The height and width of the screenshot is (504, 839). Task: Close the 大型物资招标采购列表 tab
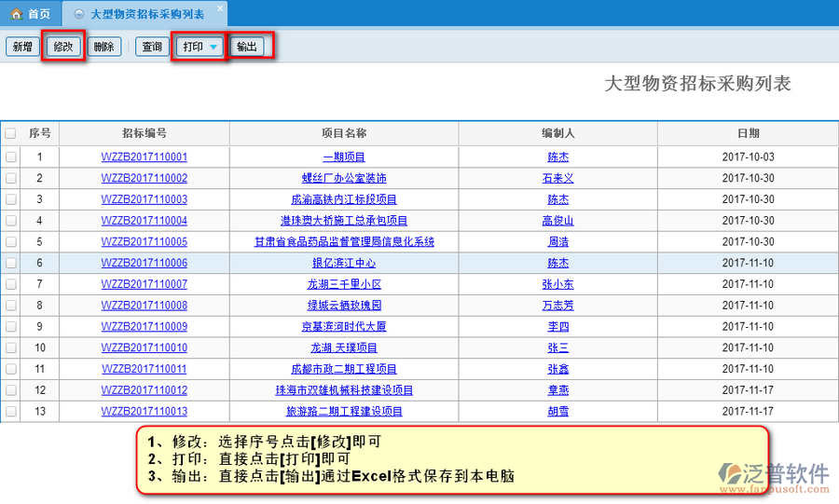tap(219, 8)
